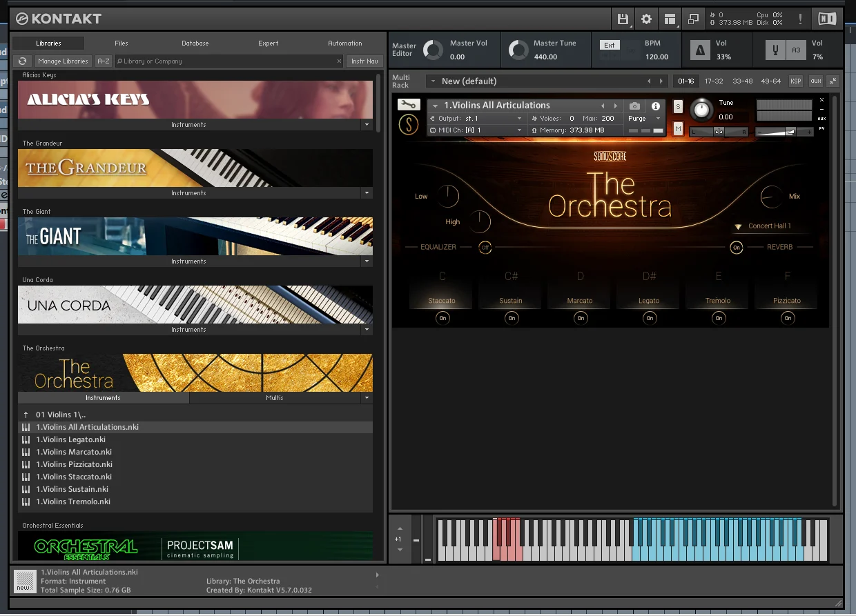
Task: Expand Una Corda Instruments dropdown arrow
Action: (x=367, y=330)
